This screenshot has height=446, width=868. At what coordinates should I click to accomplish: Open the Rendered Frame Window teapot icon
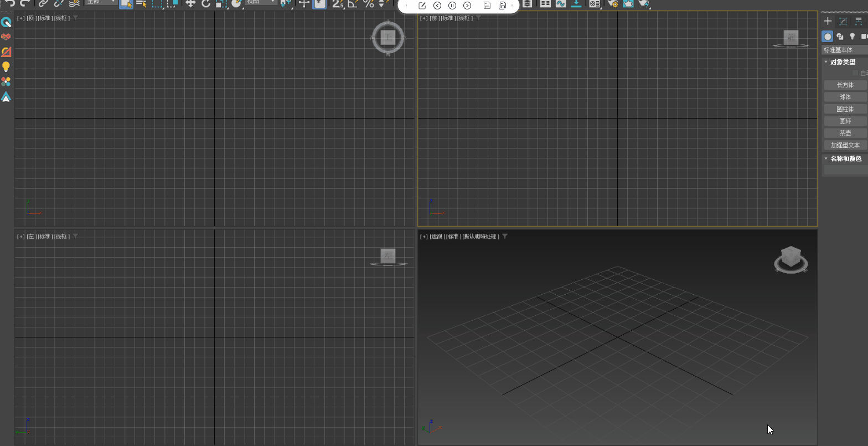point(628,3)
